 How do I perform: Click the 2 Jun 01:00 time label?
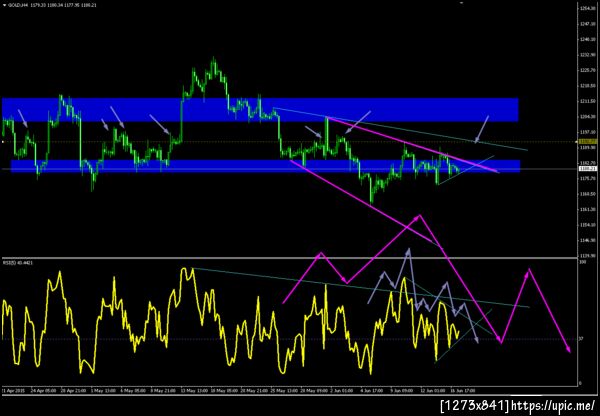click(x=343, y=391)
